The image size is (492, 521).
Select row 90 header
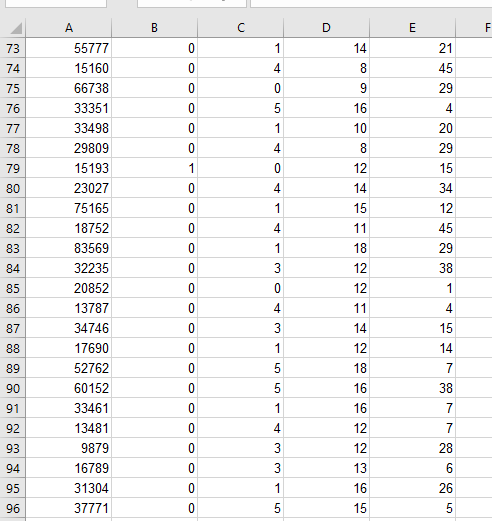pos(13,388)
